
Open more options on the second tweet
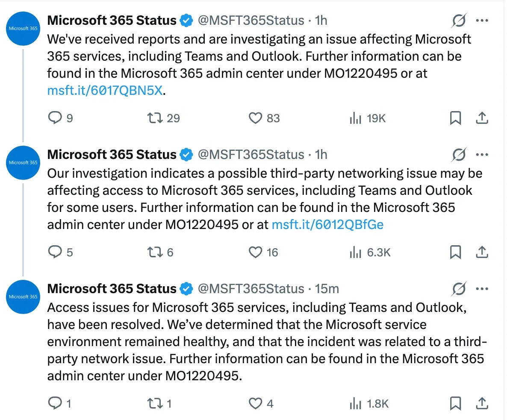tap(483, 154)
